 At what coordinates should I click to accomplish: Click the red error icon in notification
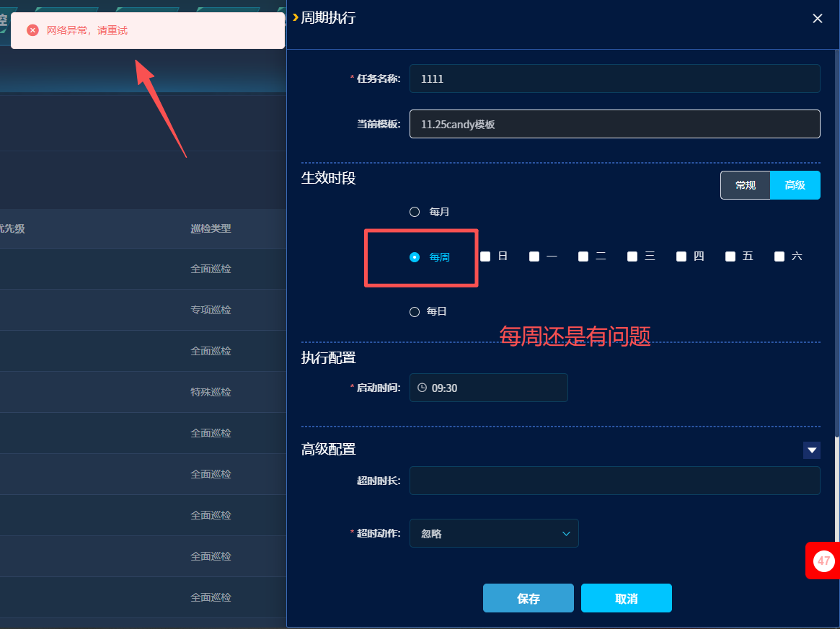pos(32,30)
